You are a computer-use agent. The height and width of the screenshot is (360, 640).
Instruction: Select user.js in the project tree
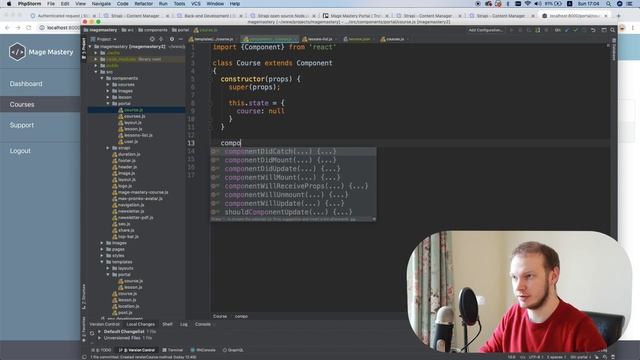[x=131, y=142]
